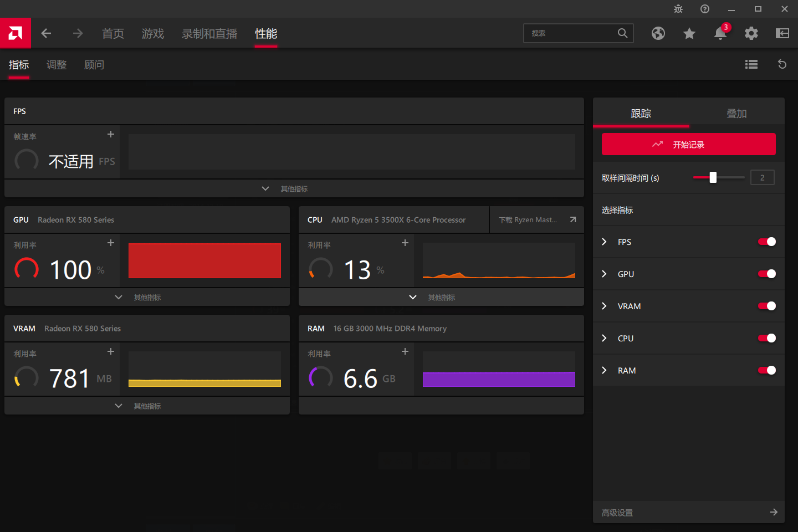Open the 游戏 menu tab

click(153, 34)
